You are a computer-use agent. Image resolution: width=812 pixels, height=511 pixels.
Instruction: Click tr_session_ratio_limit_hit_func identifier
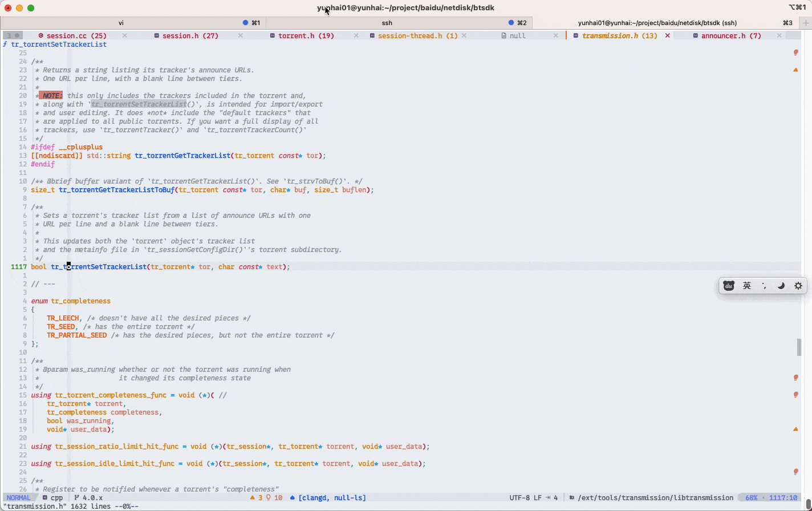click(x=117, y=446)
